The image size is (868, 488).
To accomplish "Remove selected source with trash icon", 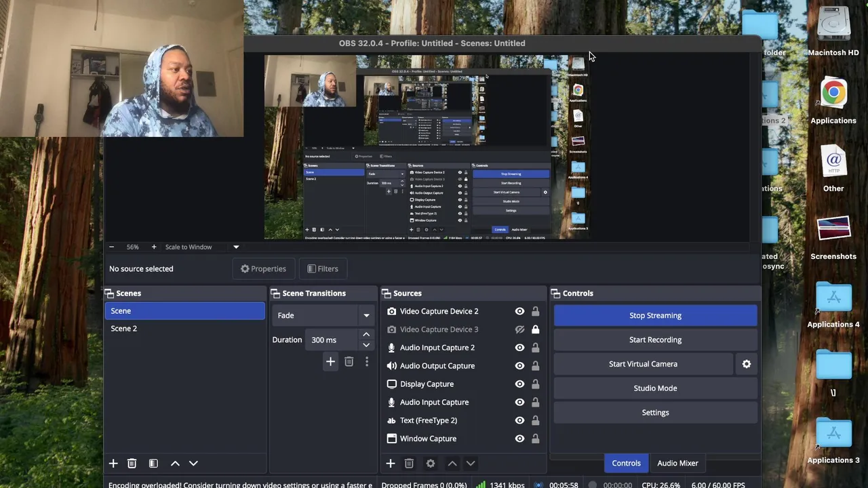I will [x=409, y=464].
